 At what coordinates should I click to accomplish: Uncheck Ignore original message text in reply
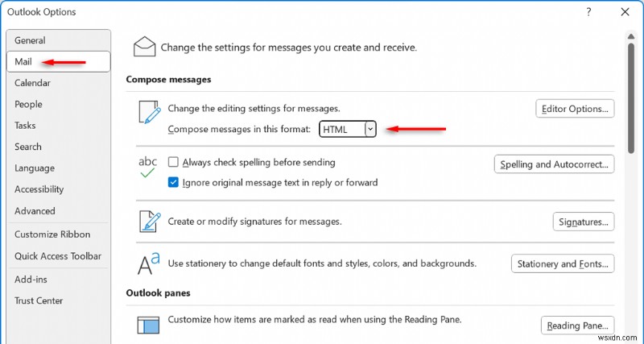coord(173,182)
